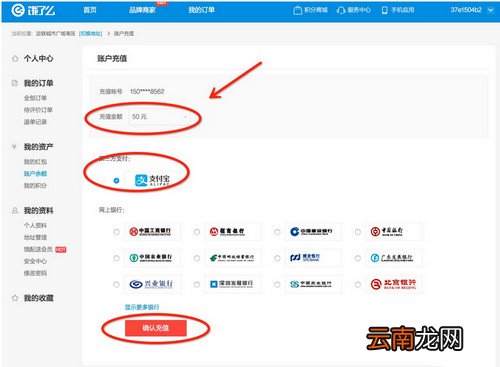Open 地址管理 in the sidebar
500x367 pixels.
[35, 237]
